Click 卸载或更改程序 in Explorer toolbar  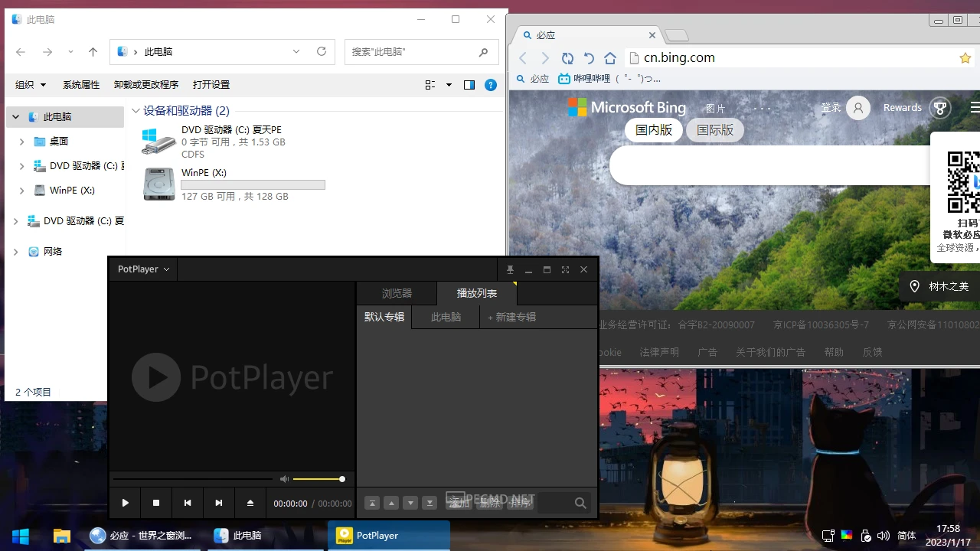click(x=146, y=85)
